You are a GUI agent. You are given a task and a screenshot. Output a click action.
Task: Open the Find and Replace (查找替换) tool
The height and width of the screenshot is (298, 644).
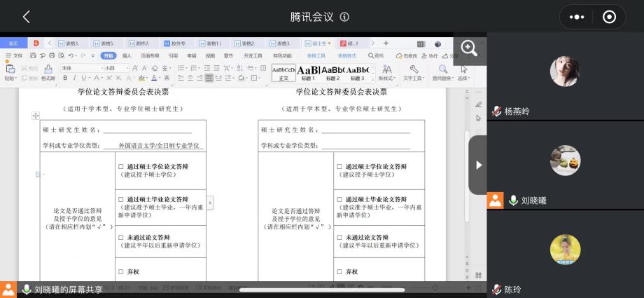442,69
